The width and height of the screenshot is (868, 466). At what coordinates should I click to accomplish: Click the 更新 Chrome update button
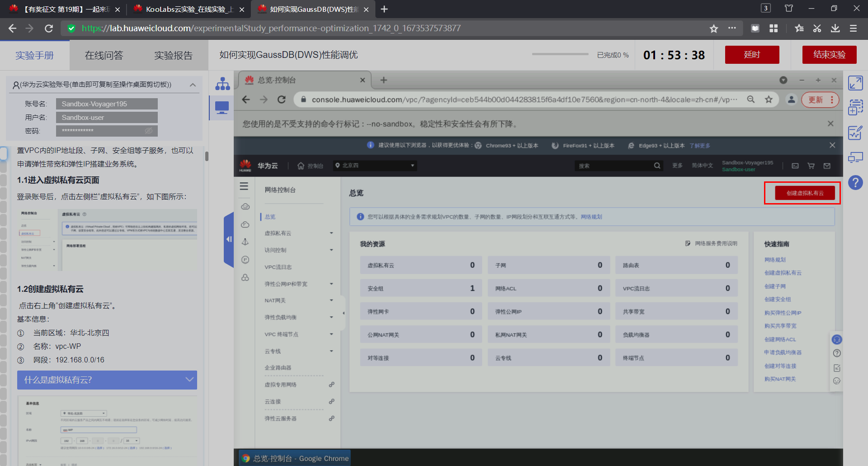click(x=820, y=100)
